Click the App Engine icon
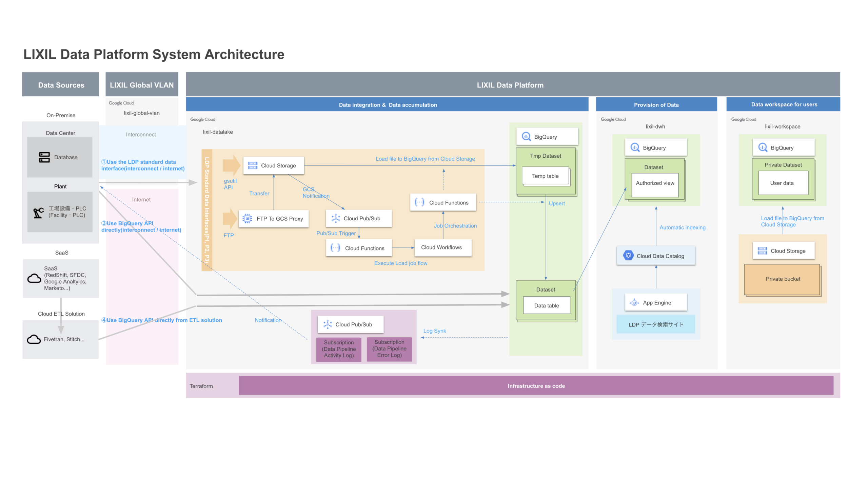868x480 pixels. 634,303
